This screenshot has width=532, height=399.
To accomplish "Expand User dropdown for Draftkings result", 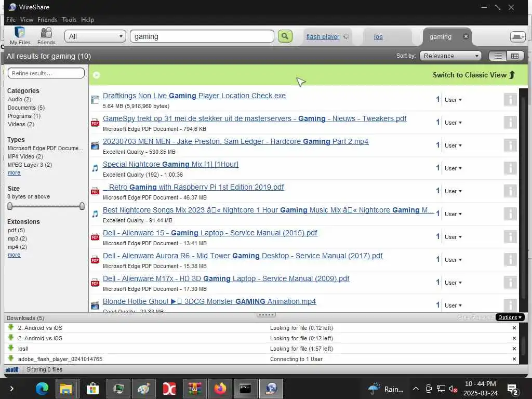I will (453, 100).
